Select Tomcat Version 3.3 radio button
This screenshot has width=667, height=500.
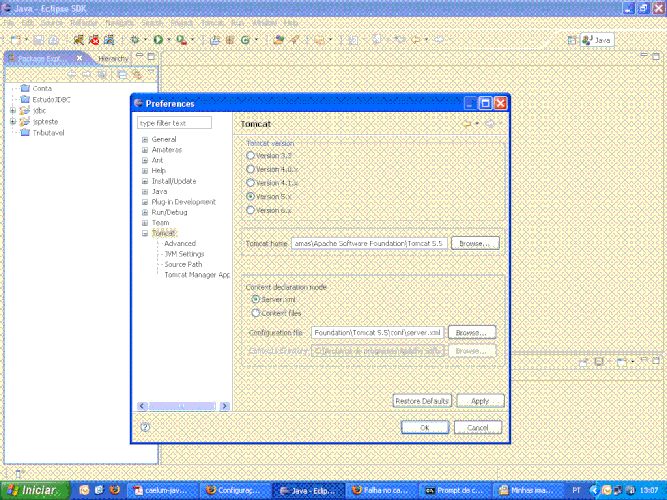coord(251,156)
